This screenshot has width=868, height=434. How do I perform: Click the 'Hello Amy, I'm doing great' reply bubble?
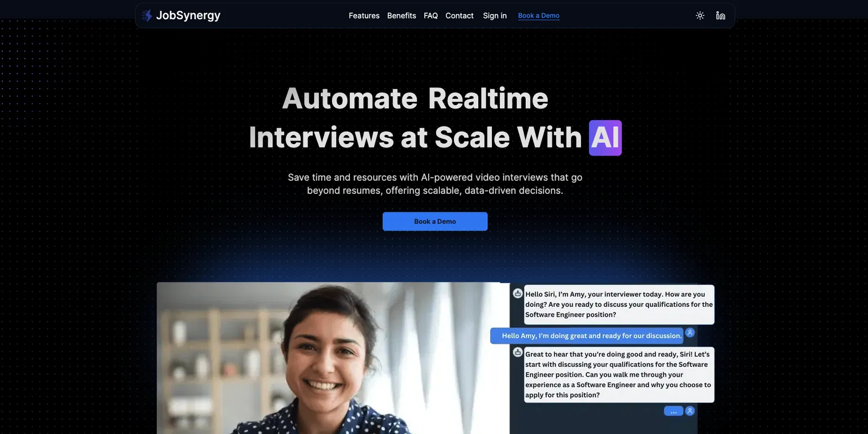click(x=587, y=336)
